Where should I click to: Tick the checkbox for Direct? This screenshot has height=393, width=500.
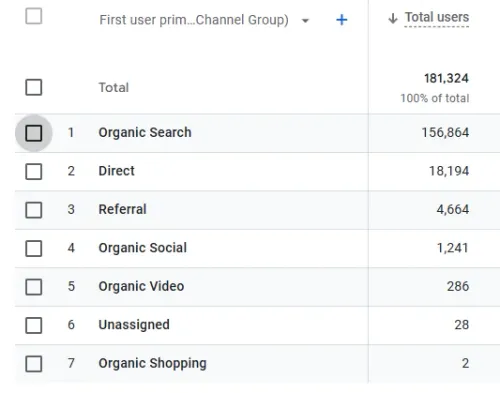pos(34,171)
